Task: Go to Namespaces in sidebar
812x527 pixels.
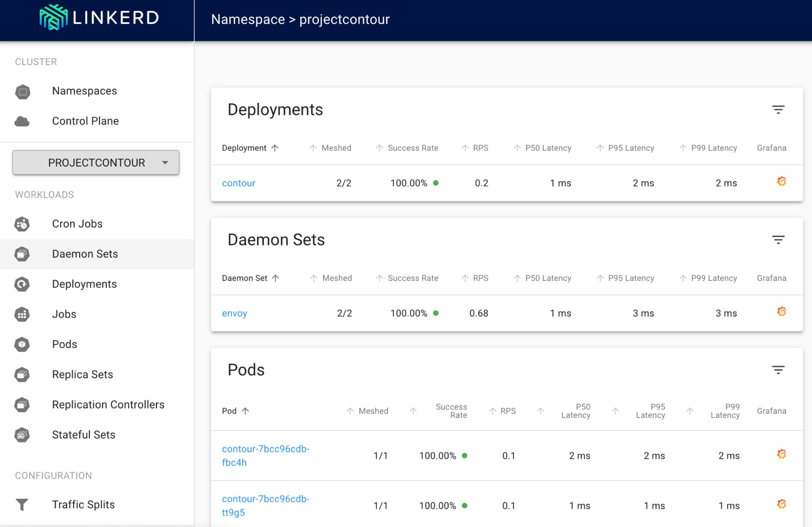Action: pos(84,91)
